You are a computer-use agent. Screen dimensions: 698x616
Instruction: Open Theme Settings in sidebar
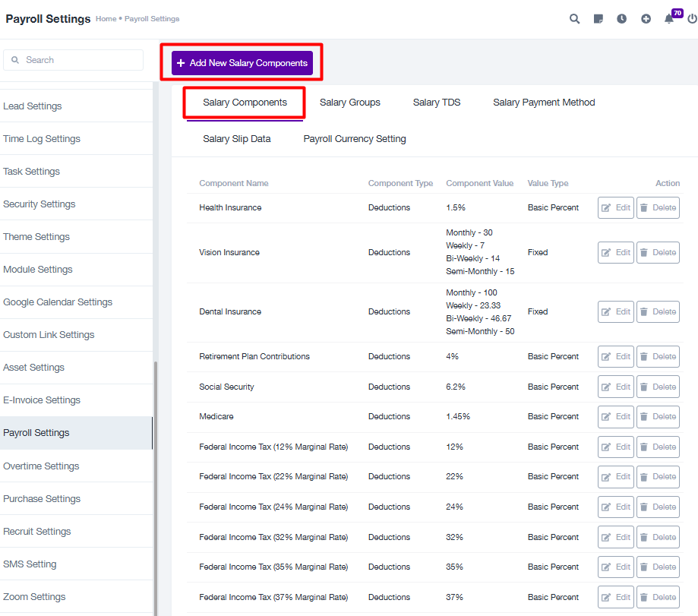click(76, 237)
